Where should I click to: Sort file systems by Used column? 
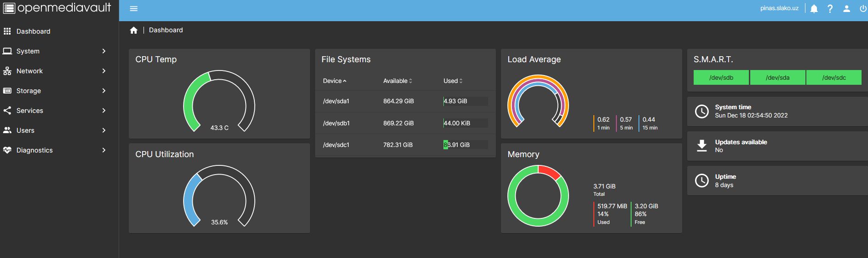(453, 81)
